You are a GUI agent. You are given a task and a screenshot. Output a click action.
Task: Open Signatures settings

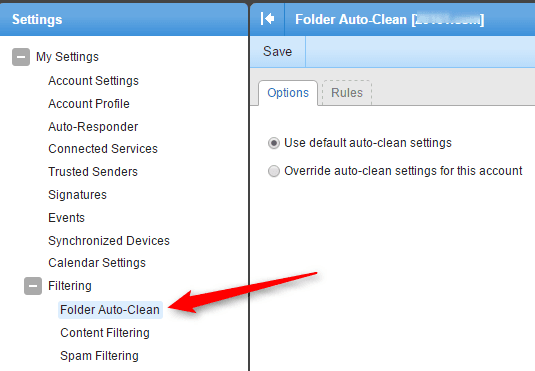(77, 195)
